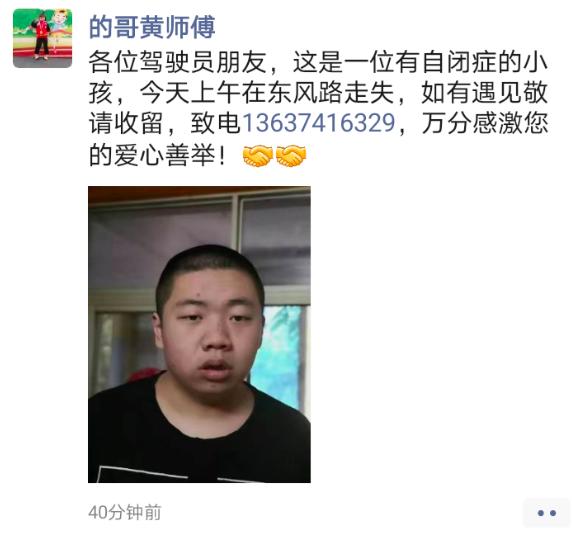Tap the right dot of the more button
This screenshot has width=572, height=533.
[x=553, y=513]
